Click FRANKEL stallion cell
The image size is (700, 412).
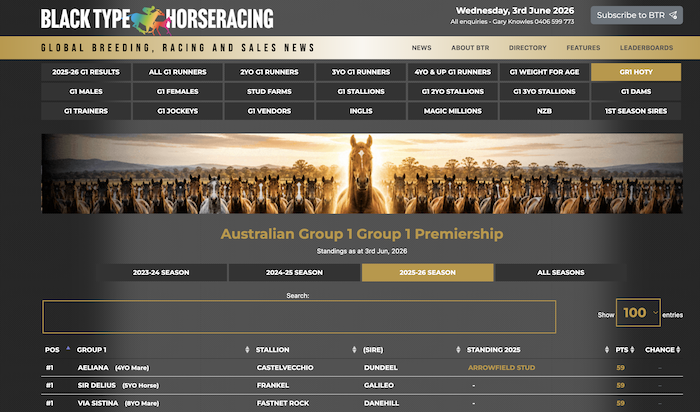tap(273, 385)
